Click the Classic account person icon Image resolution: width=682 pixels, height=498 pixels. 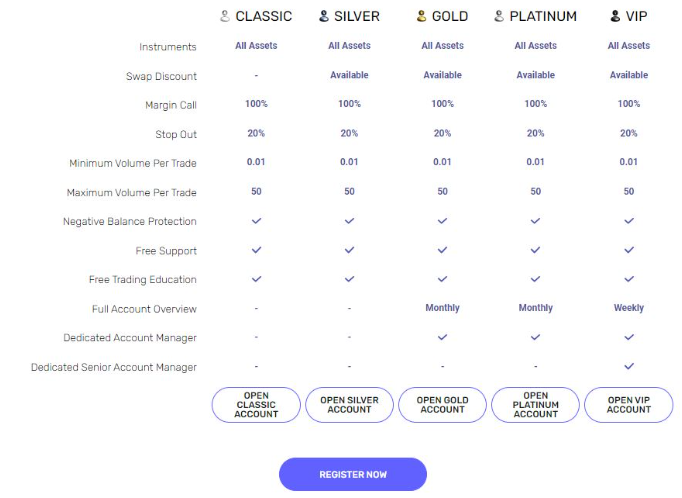pyautogui.click(x=224, y=17)
